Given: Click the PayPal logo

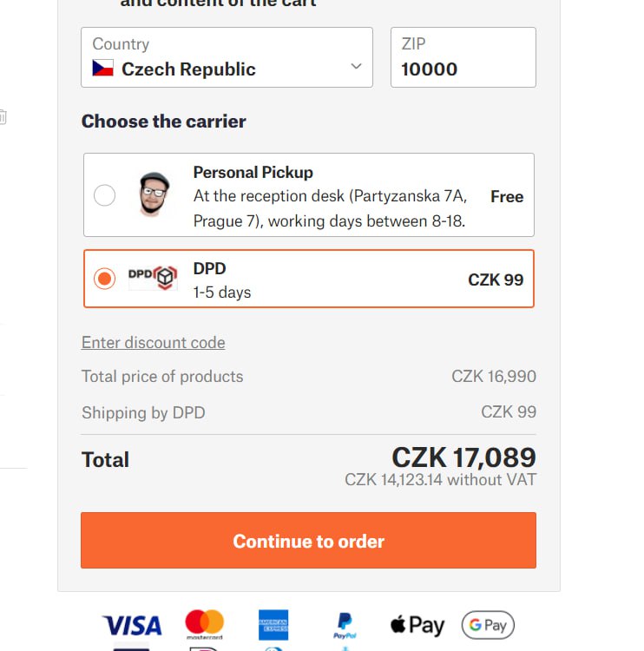Looking at the screenshot, I should coord(345,625).
